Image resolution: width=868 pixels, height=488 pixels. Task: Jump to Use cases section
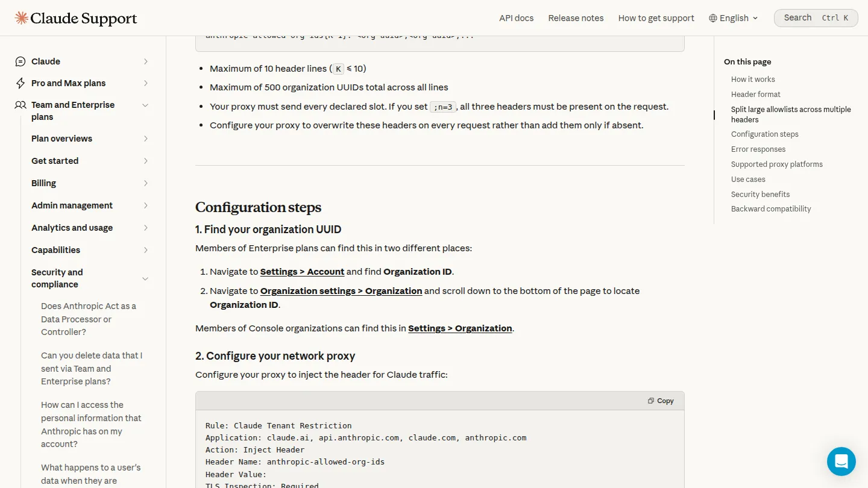click(x=748, y=180)
